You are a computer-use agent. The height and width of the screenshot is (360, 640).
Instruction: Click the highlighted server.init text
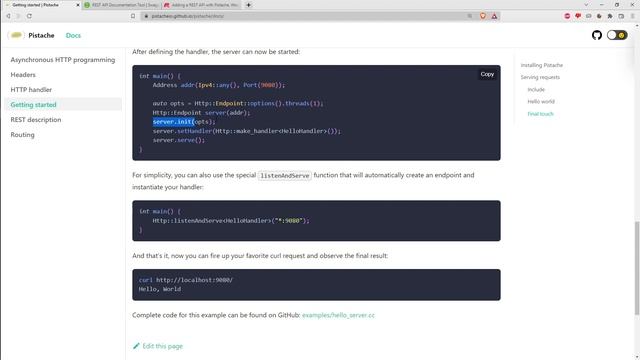pyautogui.click(x=173, y=122)
